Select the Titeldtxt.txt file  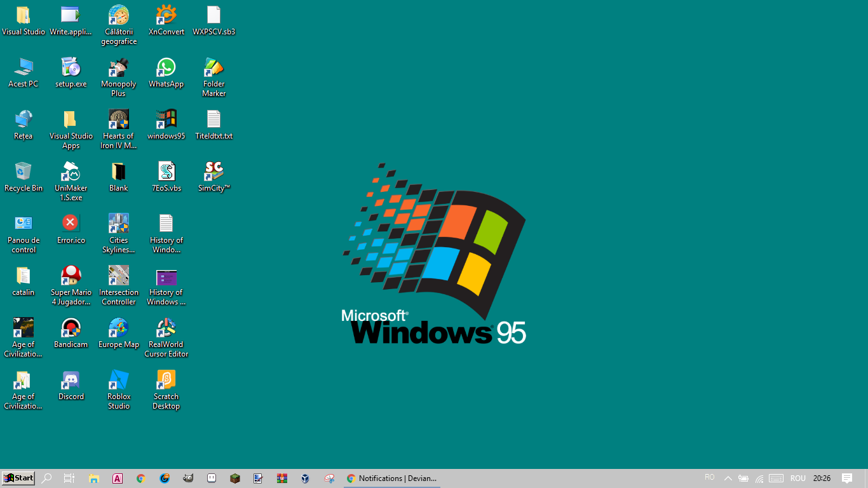point(214,125)
